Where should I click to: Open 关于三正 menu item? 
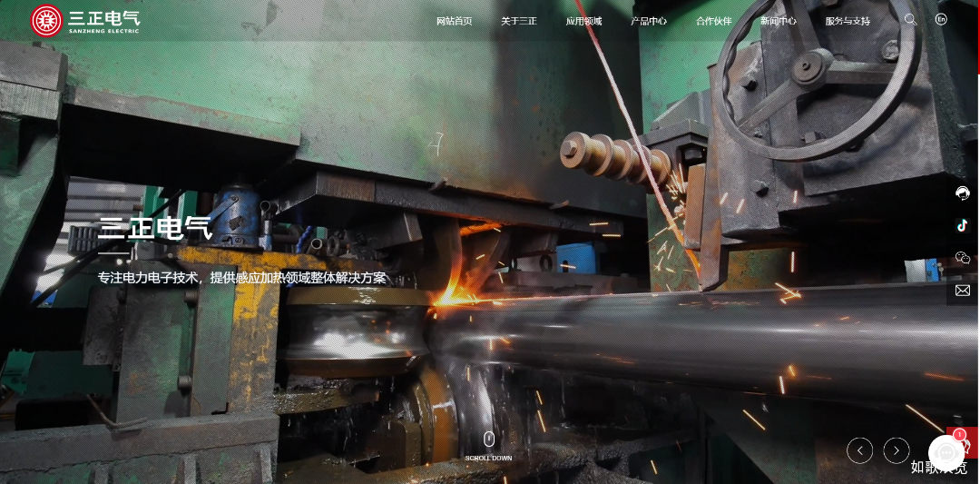click(x=519, y=21)
